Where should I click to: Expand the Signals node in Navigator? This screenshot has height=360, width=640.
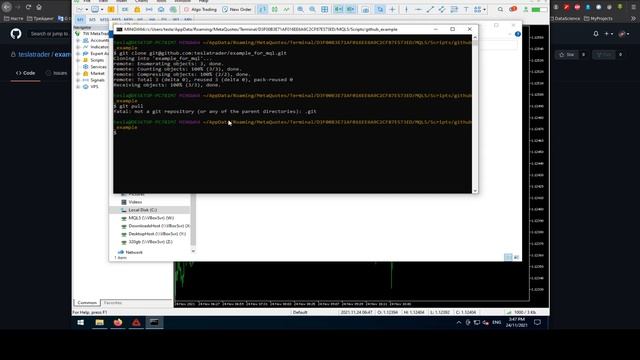point(78,80)
